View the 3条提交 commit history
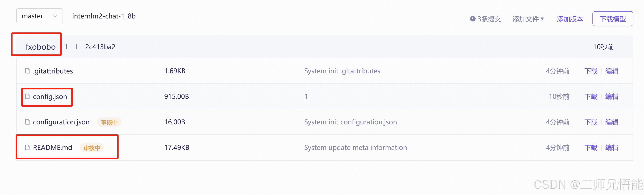644x195 pixels. click(489, 19)
